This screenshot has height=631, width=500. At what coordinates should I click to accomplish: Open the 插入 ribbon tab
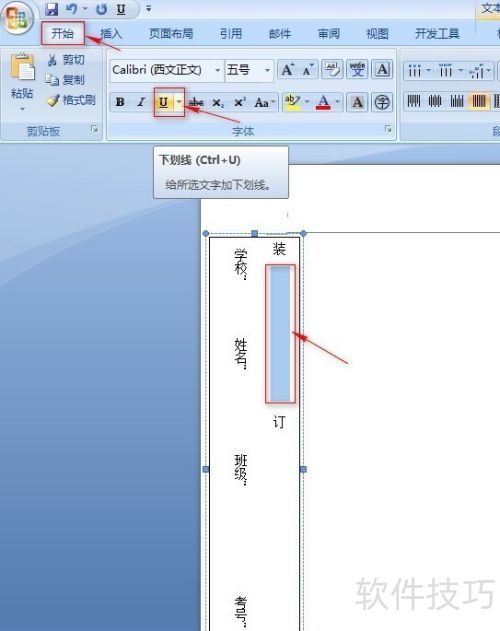tap(111, 33)
